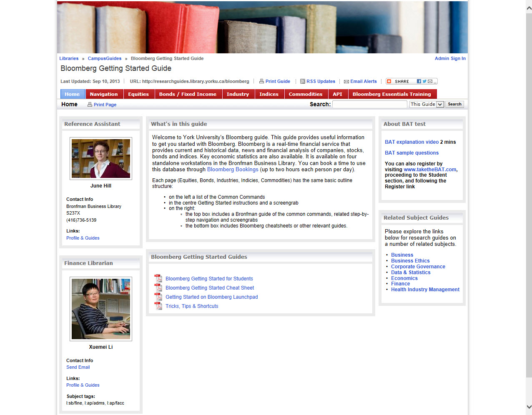This screenshot has width=532, height=415.
Task: Click the Print Guide printer icon
Action: point(261,81)
